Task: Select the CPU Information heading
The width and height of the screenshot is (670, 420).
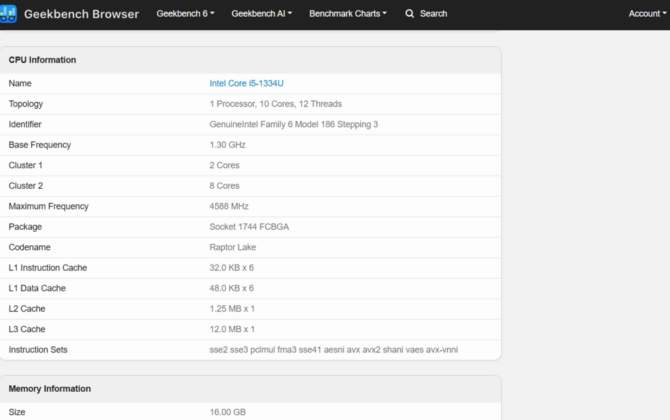Action: tap(42, 60)
